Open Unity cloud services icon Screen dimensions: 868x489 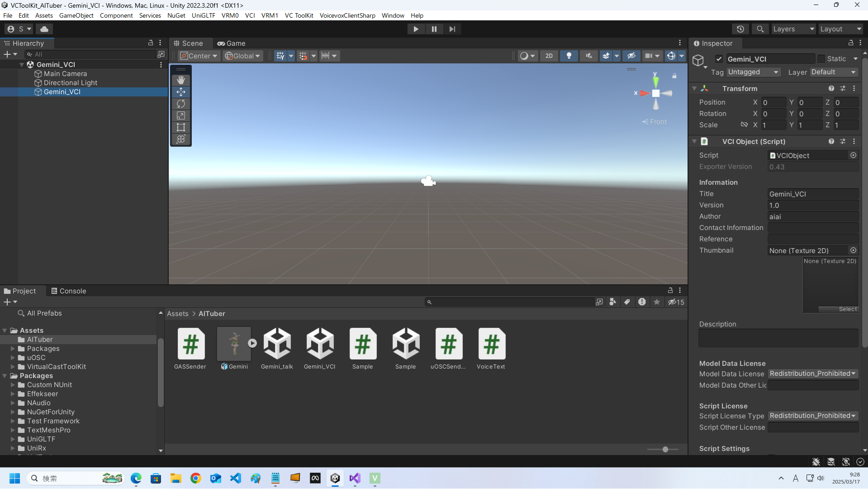coord(44,29)
